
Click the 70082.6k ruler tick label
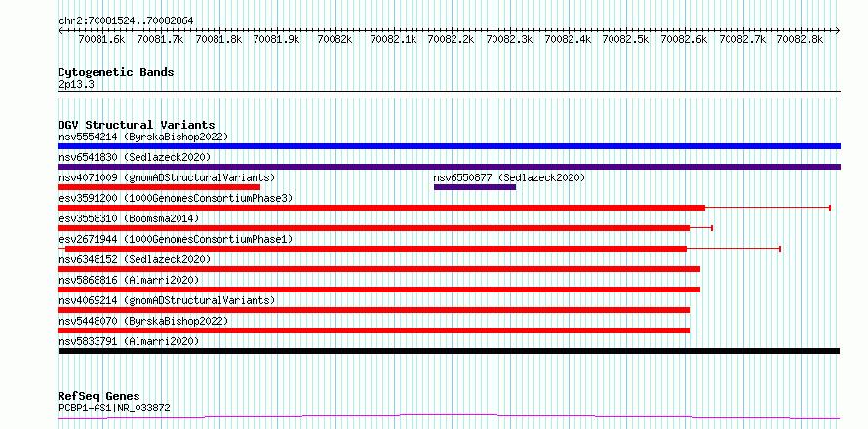pos(684,39)
